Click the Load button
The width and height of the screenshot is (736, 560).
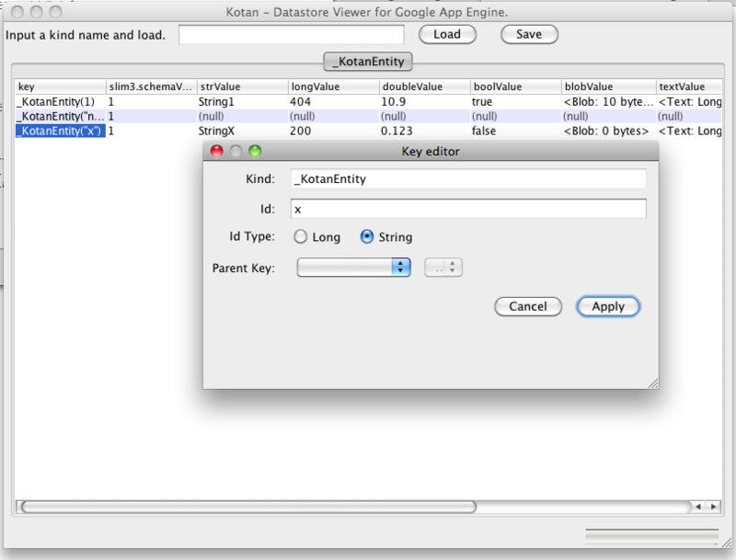[x=447, y=34]
